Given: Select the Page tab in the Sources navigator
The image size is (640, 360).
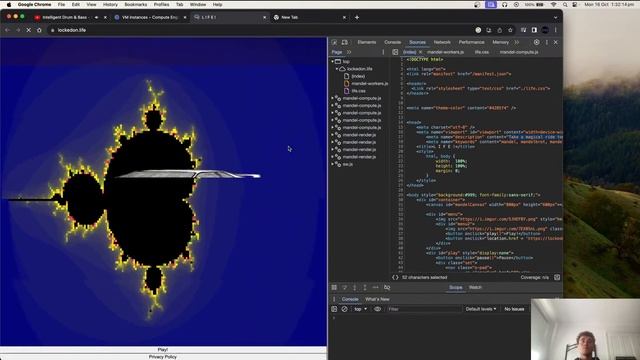Looking at the screenshot, I should pyautogui.click(x=337, y=52).
